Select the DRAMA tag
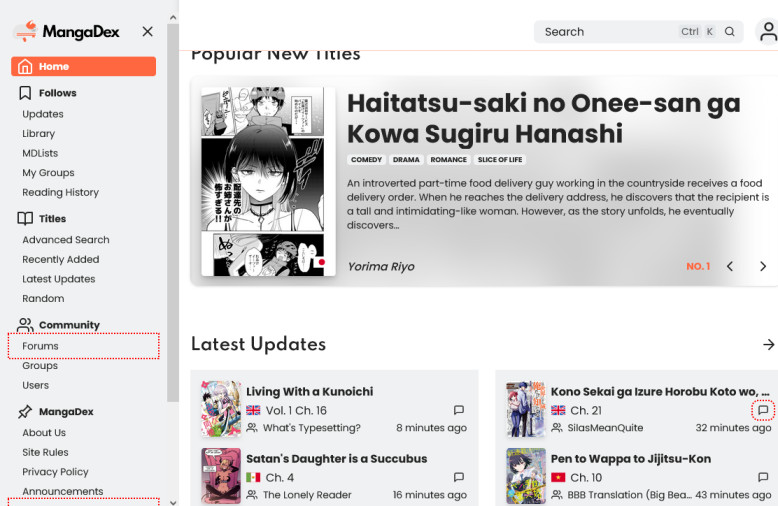The width and height of the screenshot is (778, 506). 406,160
